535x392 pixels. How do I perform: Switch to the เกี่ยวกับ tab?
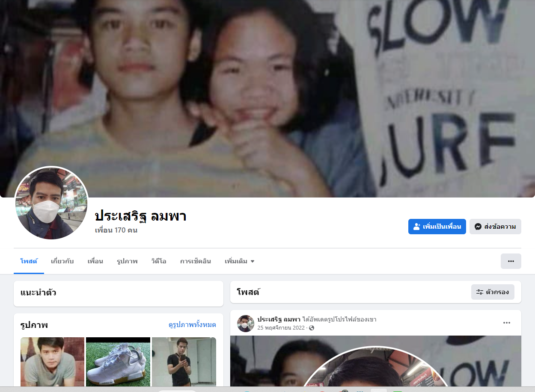click(62, 261)
